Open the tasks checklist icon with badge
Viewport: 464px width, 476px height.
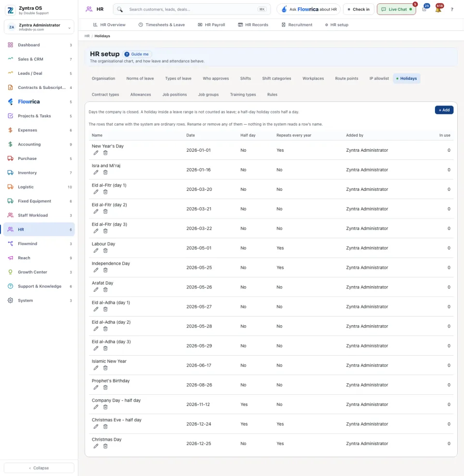pos(424,9)
